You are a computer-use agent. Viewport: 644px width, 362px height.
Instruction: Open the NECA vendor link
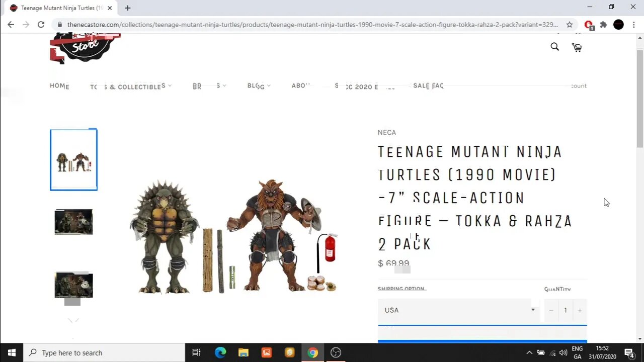tap(387, 132)
